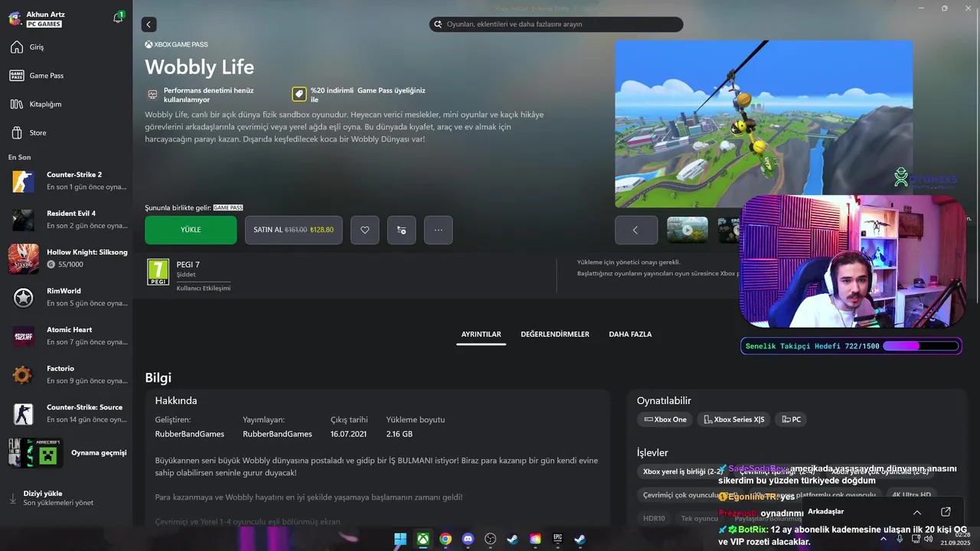
Task: Click Tek oyuncu feature tag
Action: [x=700, y=518]
